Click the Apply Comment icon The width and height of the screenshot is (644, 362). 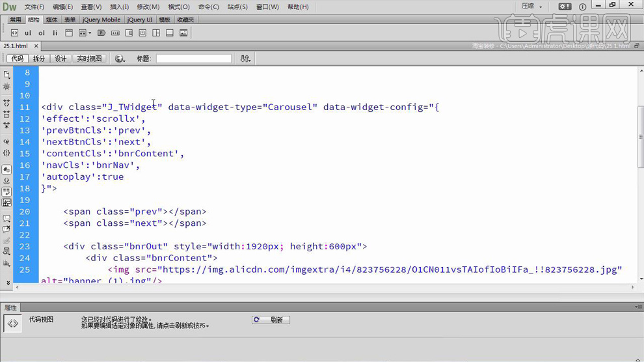click(x=7, y=218)
